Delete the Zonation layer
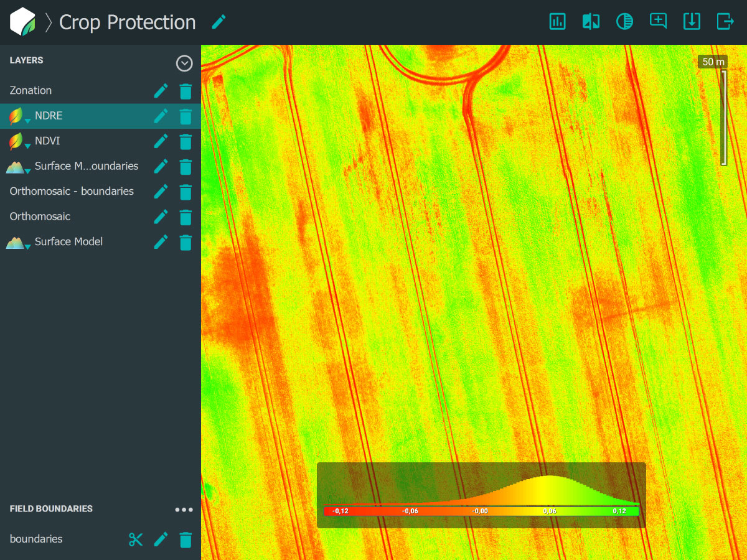 pos(186,91)
